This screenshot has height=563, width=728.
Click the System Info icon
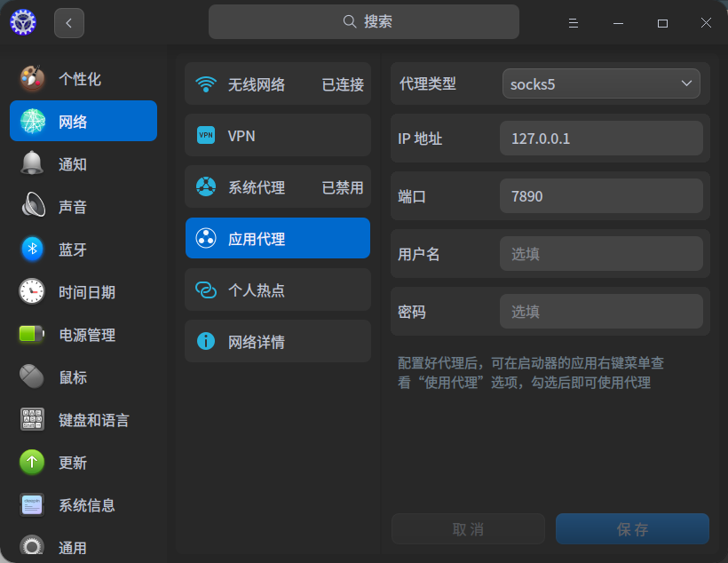[32, 505]
